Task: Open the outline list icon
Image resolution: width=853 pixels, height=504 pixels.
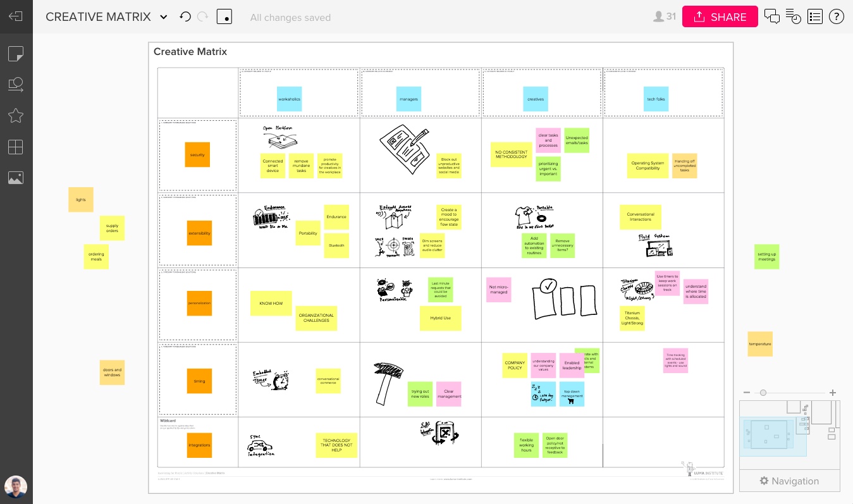Action: [815, 17]
